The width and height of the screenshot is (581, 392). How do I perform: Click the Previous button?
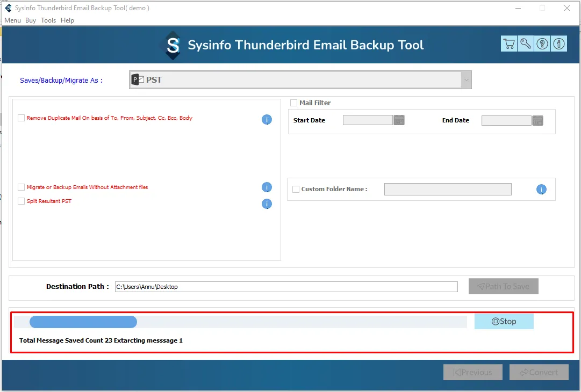(x=473, y=372)
